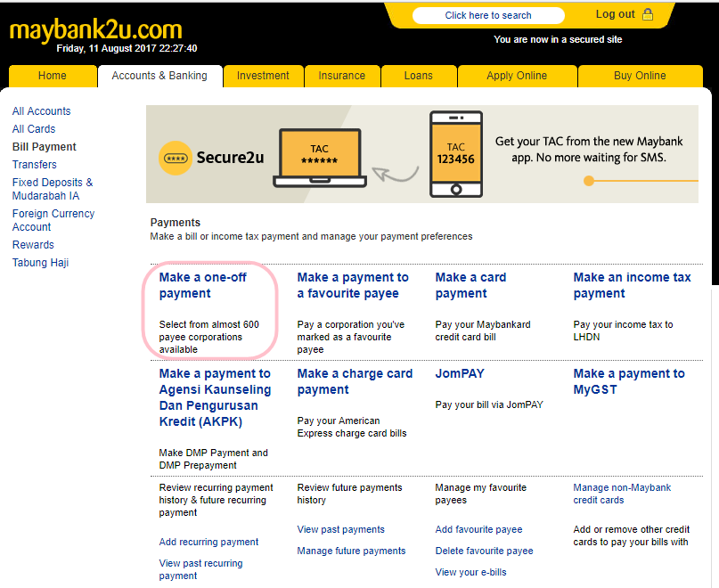
Task: Open the Apply Online tab
Action: 517,76
